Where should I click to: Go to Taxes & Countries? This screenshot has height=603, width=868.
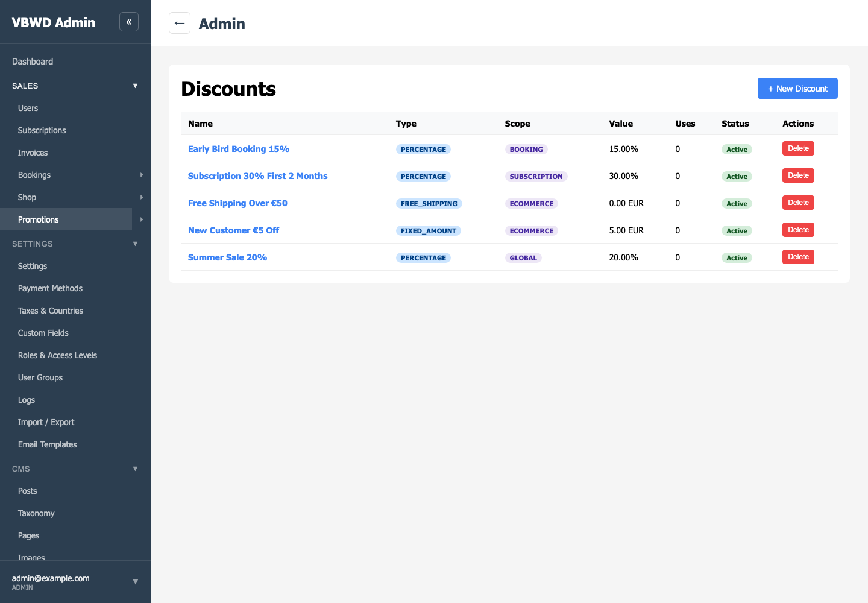tap(51, 311)
